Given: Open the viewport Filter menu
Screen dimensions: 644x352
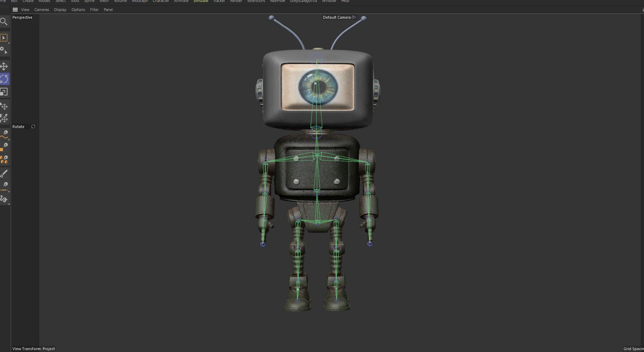Looking at the screenshot, I should point(94,10).
